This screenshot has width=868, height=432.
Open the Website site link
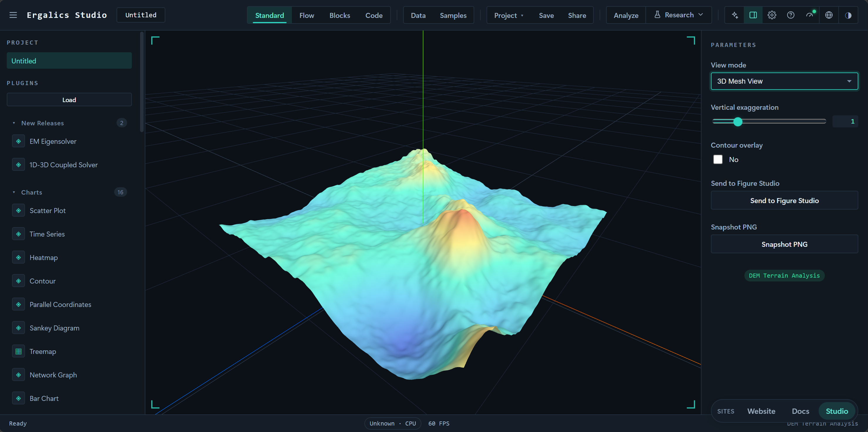(x=761, y=411)
